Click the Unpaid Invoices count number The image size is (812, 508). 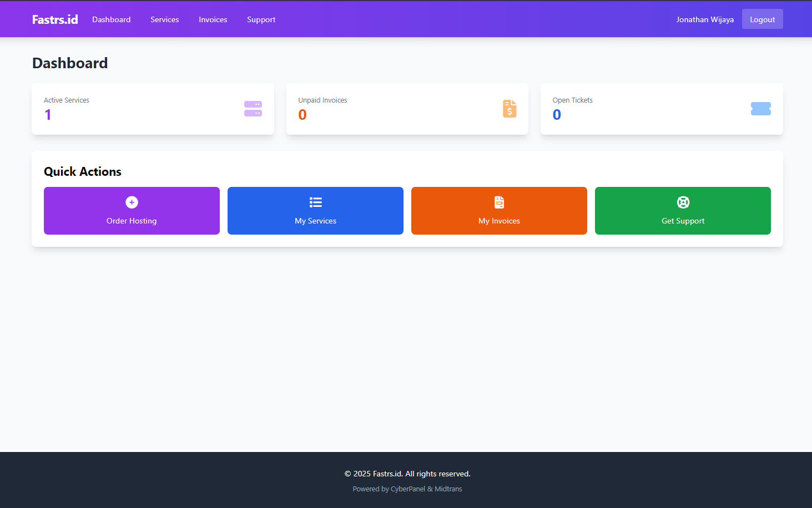point(302,115)
